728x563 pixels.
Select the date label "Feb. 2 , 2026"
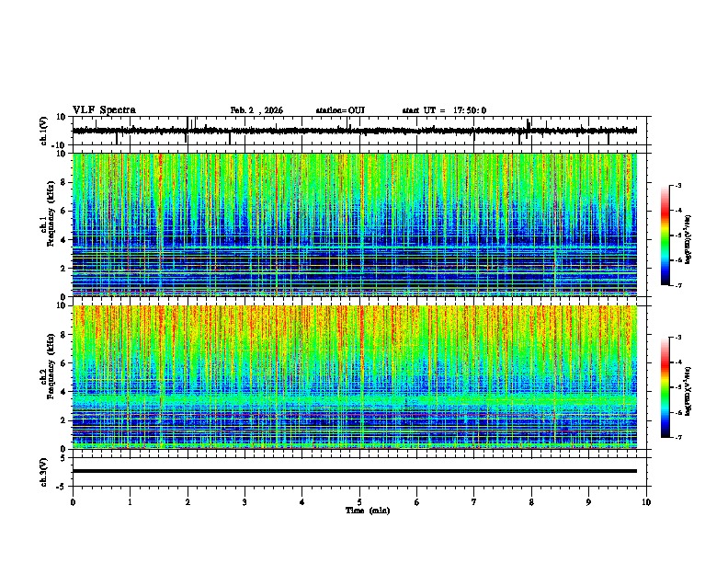pos(256,110)
